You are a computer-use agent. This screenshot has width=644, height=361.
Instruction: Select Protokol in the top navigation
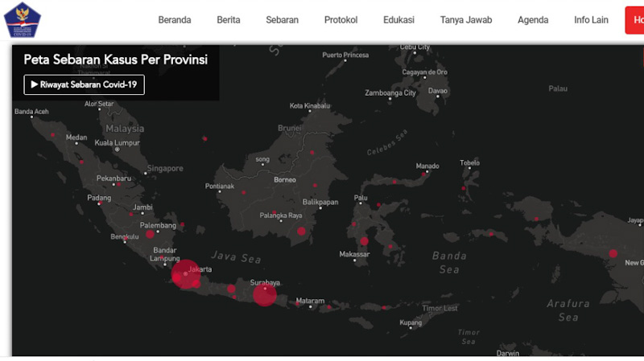[341, 20]
